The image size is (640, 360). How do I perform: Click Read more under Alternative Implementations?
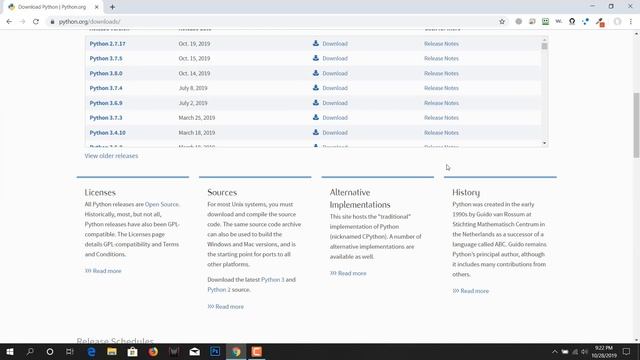[x=348, y=273]
